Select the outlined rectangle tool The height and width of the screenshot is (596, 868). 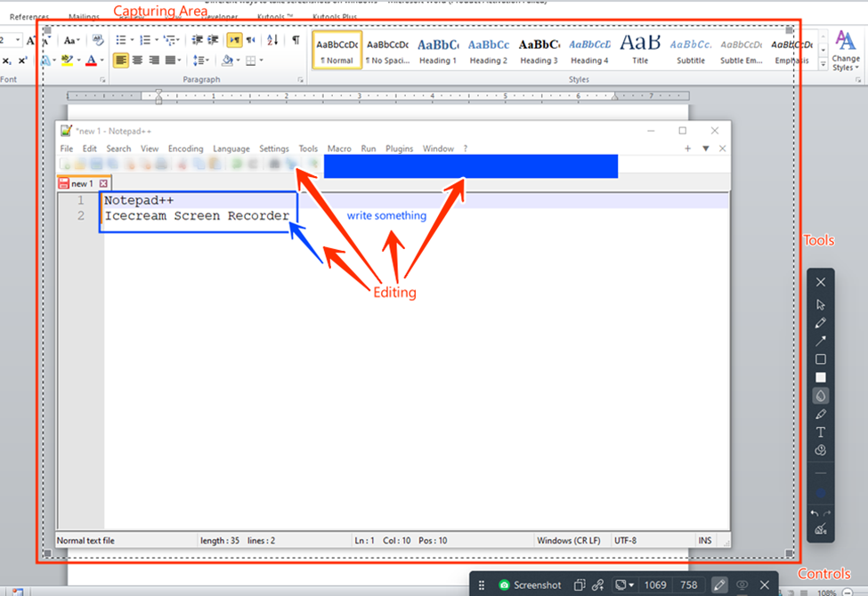tap(821, 359)
